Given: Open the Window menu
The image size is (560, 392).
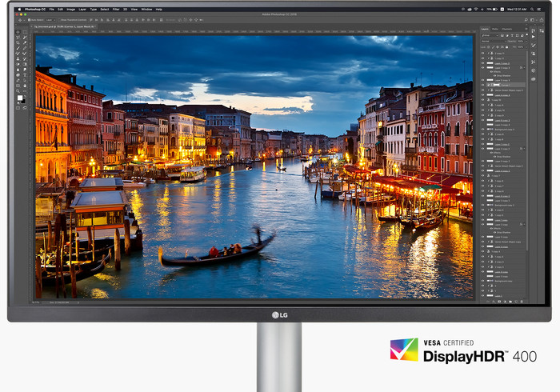Looking at the screenshot, I should tap(146, 10).
